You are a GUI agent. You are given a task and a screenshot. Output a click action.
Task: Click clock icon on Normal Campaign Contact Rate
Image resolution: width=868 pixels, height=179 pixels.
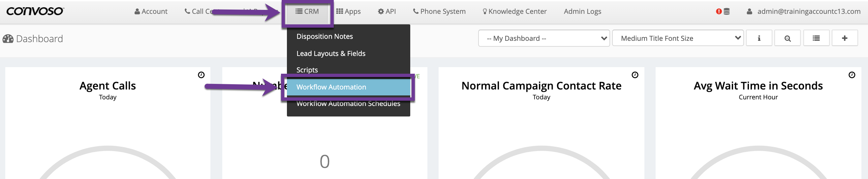coord(635,75)
